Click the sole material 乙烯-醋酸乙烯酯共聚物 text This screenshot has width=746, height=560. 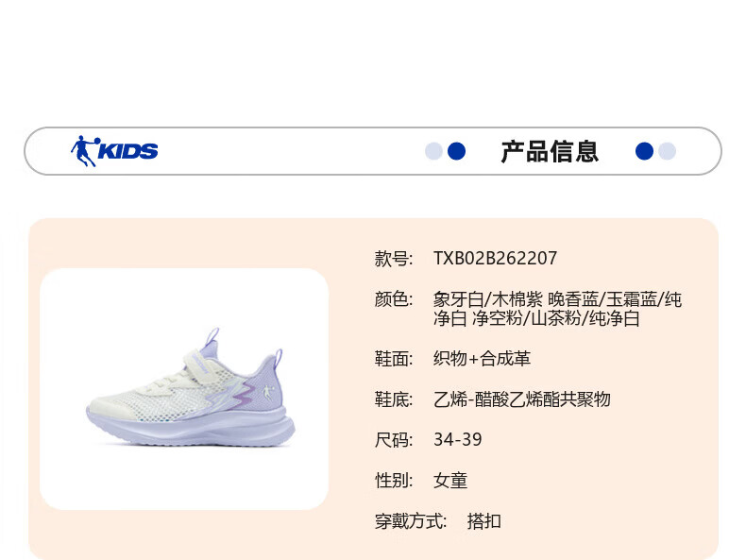522,399
